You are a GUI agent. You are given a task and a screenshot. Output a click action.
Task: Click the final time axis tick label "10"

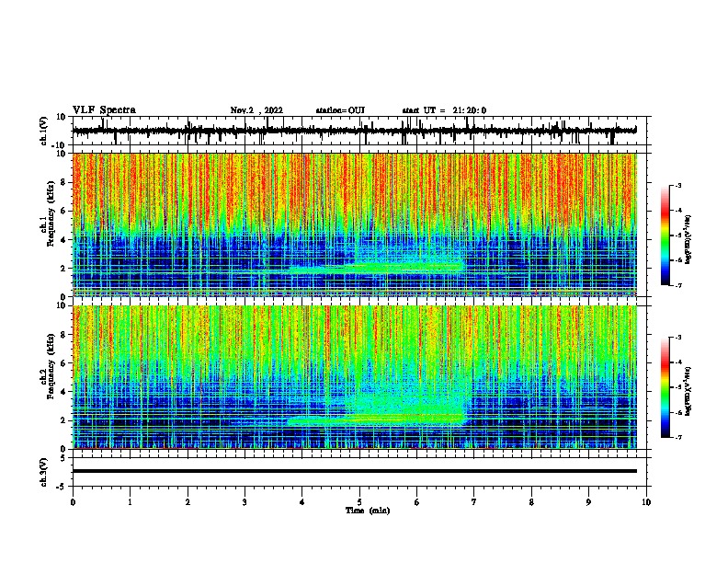click(646, 502)
